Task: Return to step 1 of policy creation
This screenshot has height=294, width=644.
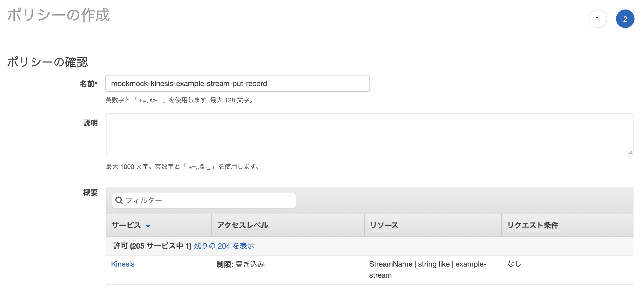Action: [x=598, y=19]
